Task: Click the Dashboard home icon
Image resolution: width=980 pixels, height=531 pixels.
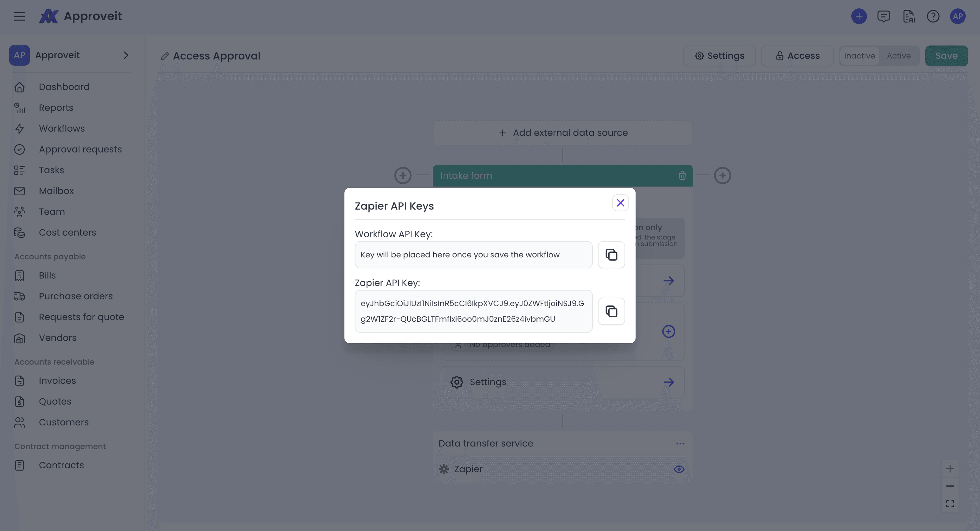Action: point(19,87)
